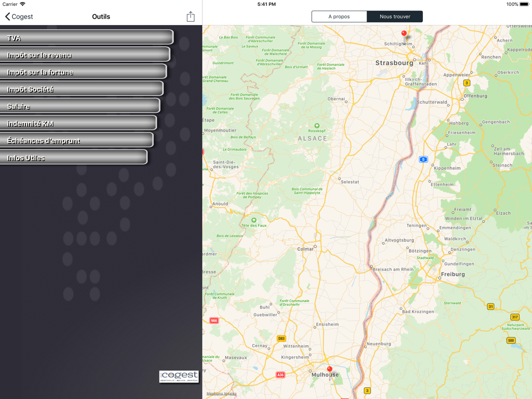Click the Saint-Dié-des-Vosges label
Image resolution: width=532 pixels, height=399 pixels.
[226, 164]
